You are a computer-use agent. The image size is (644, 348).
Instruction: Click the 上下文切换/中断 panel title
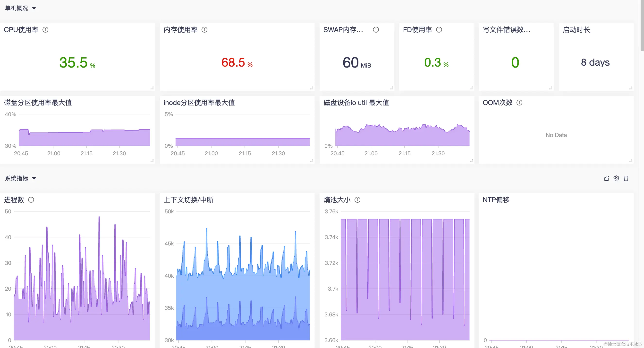(x=188, y=200)
